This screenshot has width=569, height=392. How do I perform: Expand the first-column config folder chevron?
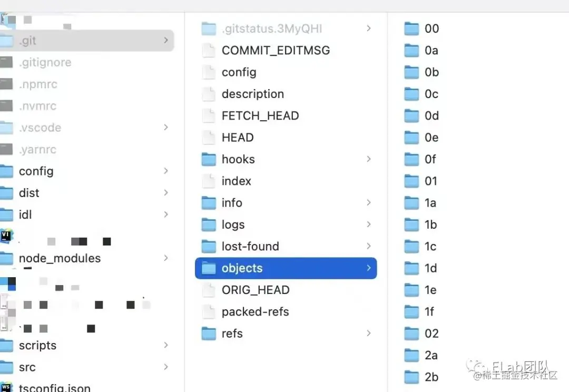166,171
